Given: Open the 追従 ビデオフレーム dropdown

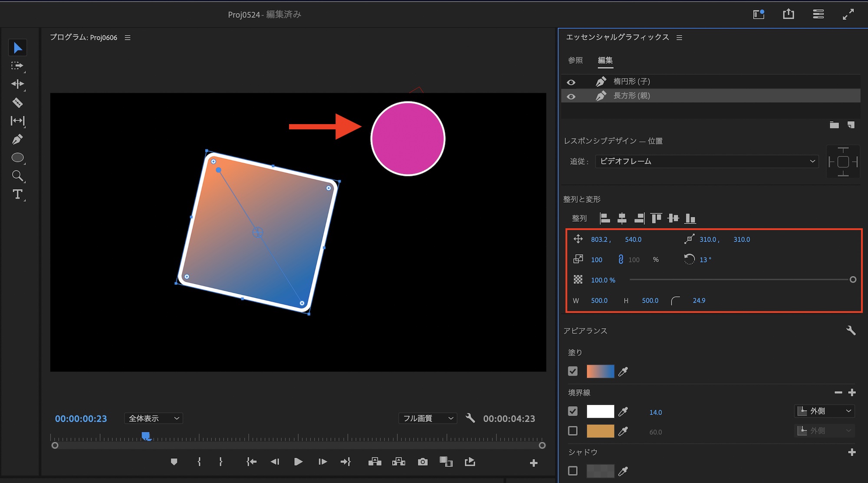Looking at the screenshot, I should 707,161.
